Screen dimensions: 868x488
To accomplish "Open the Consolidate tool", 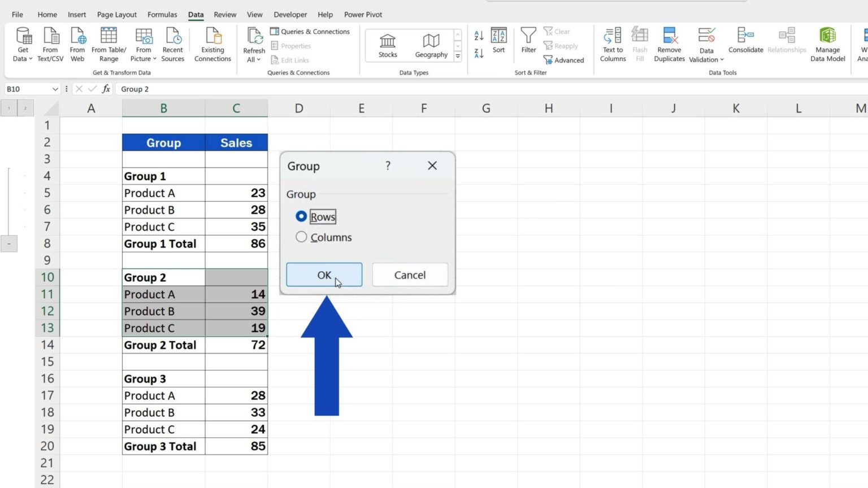I will pyautogui.click(x=746, y=41).
